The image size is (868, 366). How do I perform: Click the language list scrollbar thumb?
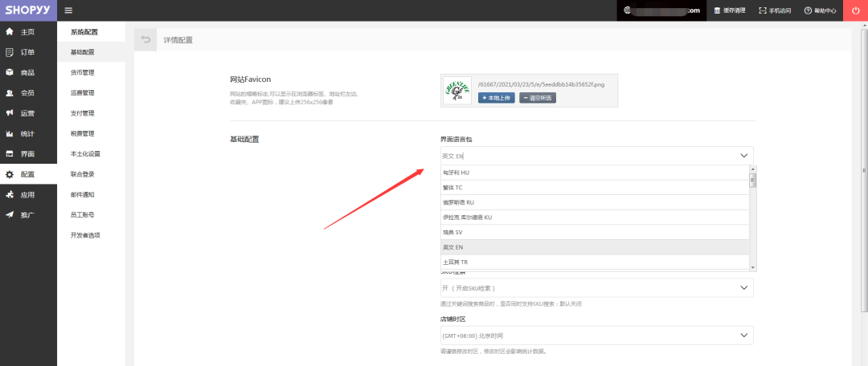tap(752, 181)
